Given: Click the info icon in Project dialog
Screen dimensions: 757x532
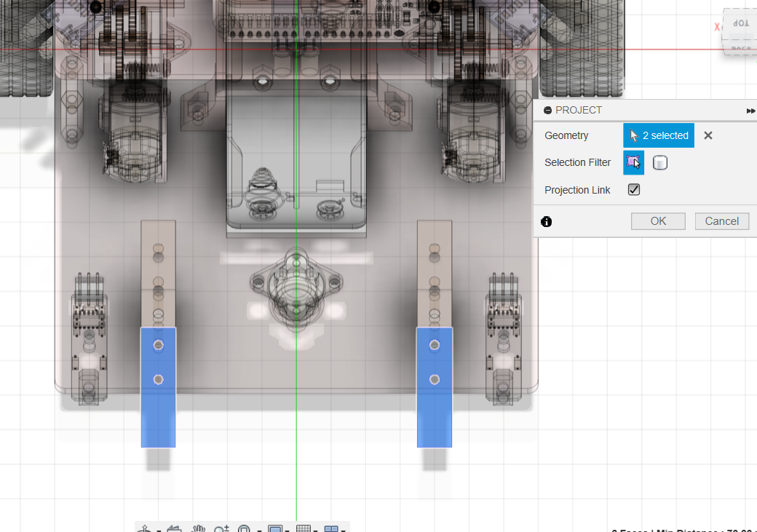Looking at the screenshot, I should point(547,221).
